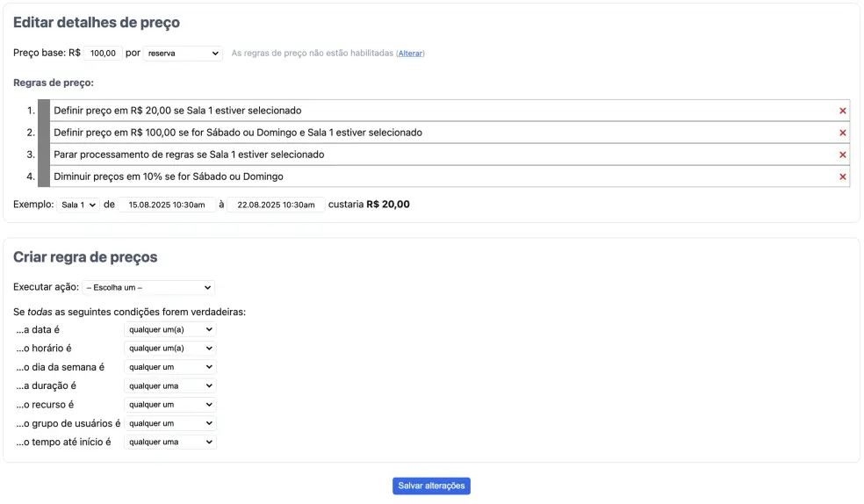Open the 'Executar ação' dropdown
The image size is (864, 504).
[x=148, y=287]
